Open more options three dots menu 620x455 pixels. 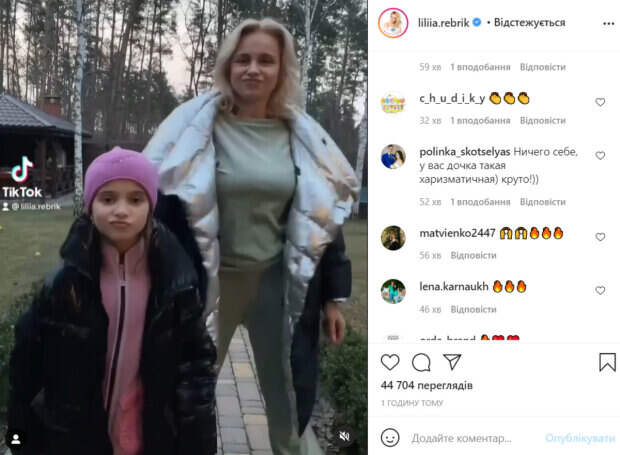tap(609, 24)
